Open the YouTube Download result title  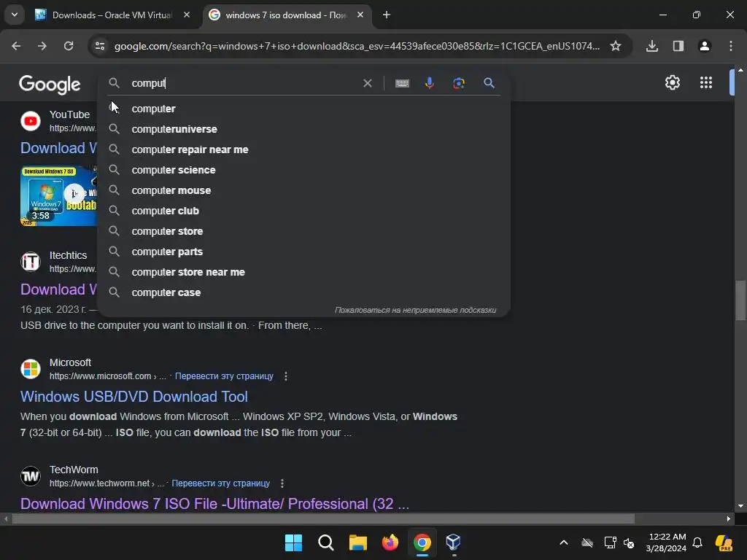click(58, 148)
